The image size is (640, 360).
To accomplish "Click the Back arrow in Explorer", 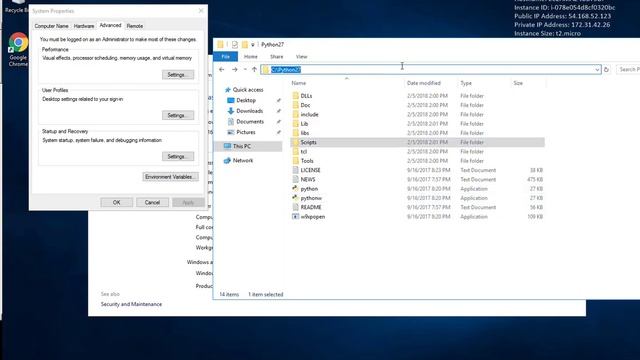I will [222, 69].
